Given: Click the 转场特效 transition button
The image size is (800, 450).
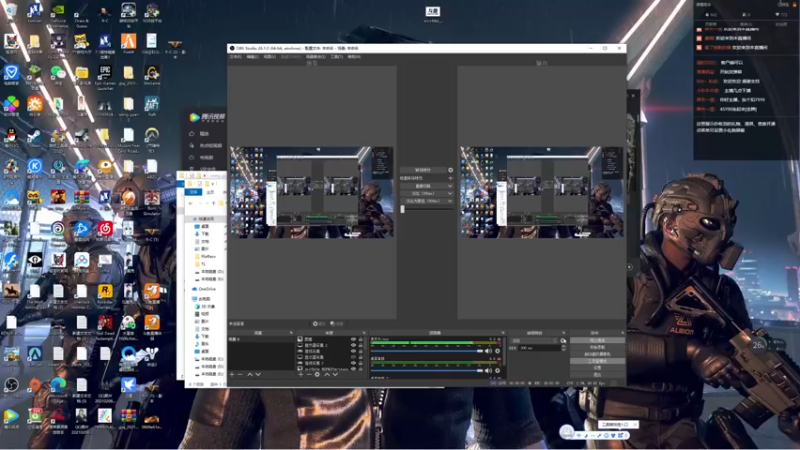Looking at the screenshot, I should [423, 170].
